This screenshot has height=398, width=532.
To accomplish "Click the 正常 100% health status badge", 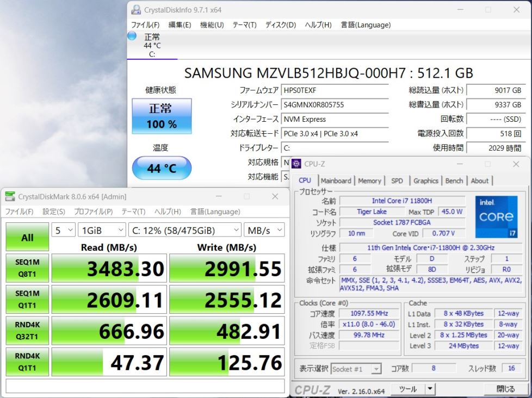I will click(x=162, y=116).
